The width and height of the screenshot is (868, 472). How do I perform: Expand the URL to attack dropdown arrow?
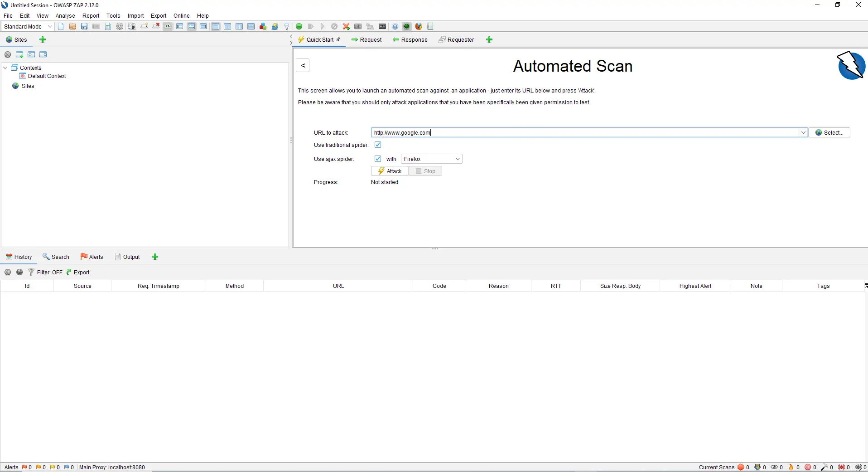coord(803,133)
